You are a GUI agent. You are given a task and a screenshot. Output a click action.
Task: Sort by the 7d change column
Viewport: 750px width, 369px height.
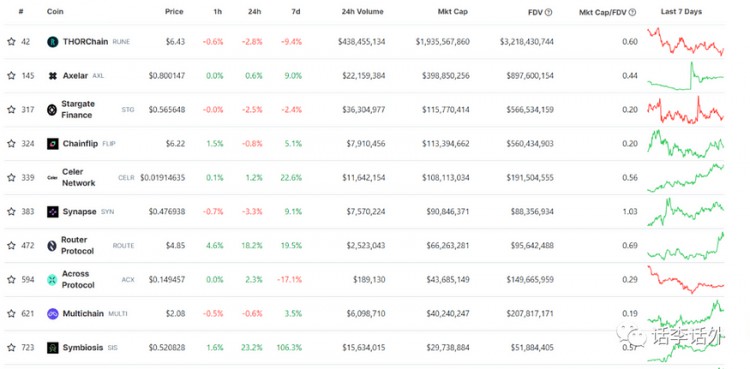[x=296, y=11]
